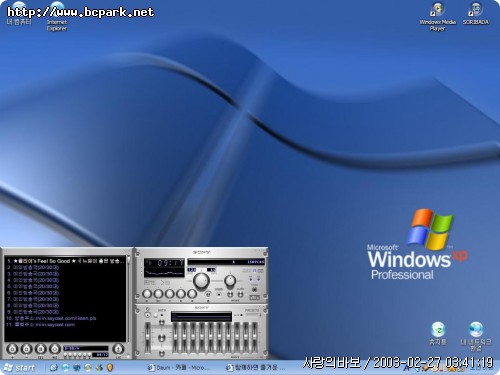This screenshot has height=375, width=500.
Task: Switch to the '함께하면 즐거운' taskbar window
Action: coord(256,368)
